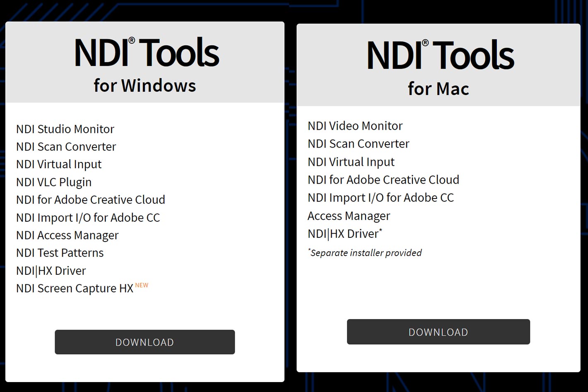Select NDI Studio Monitor in the Windows list
The image size is (588, 392).
point(65,129)
